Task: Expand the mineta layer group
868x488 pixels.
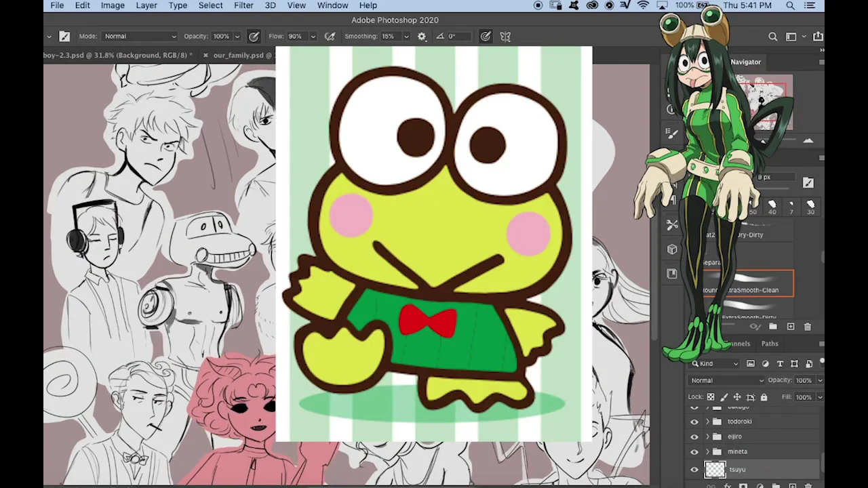Action: click(708, 452)
